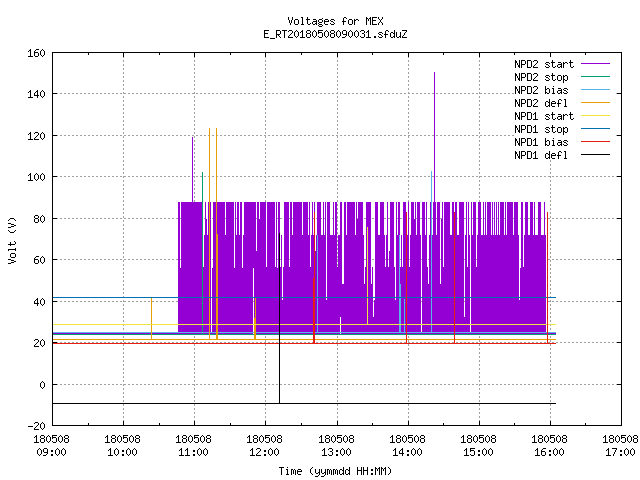
Task: Click the blue NPD1 stop legend line
Action: click(596, 129)
